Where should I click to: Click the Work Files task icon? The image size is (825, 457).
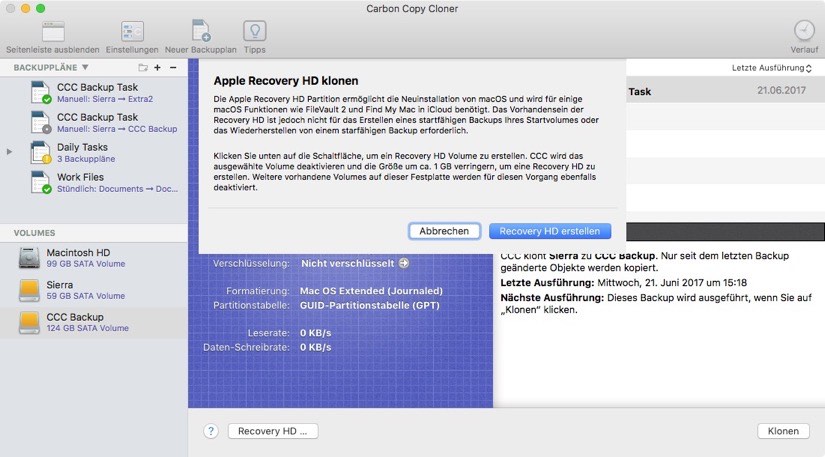(41, 182)
